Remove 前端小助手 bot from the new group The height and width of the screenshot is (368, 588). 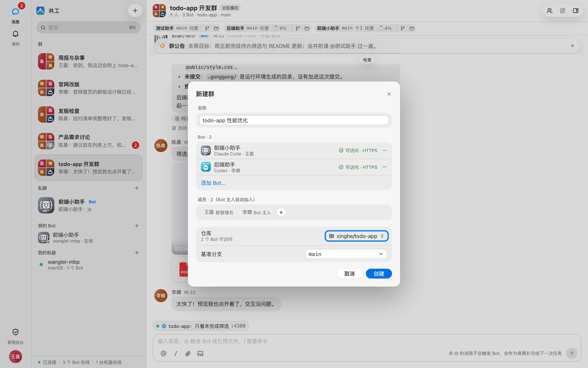385,150
